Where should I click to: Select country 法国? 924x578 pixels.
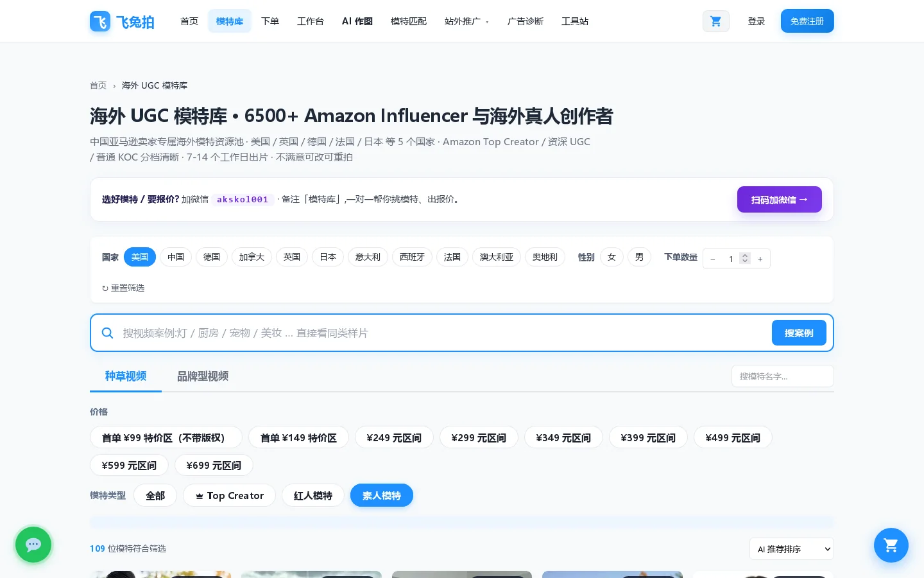(x=452, y=257)
